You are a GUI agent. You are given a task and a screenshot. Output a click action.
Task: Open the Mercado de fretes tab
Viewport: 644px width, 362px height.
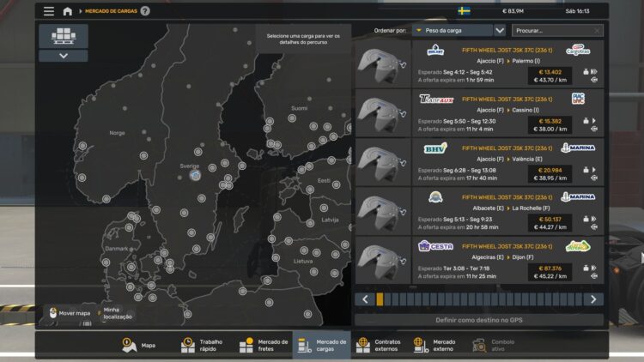tap(264, 345)
